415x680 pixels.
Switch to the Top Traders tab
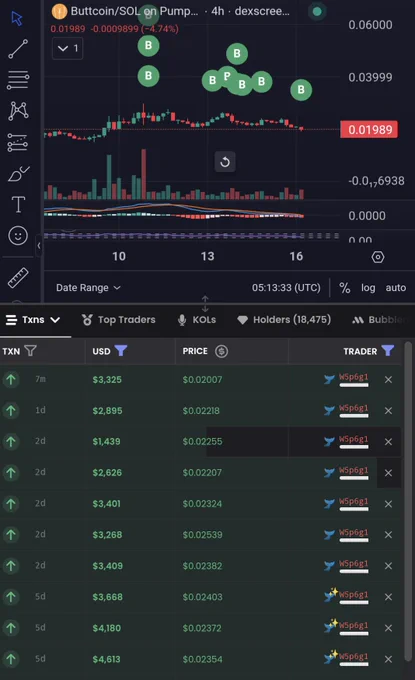pos(119,320)
